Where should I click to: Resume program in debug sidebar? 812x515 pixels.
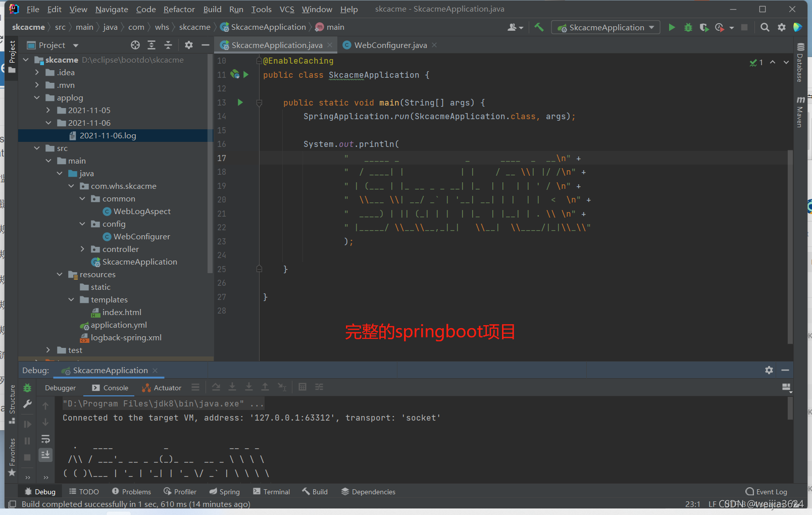(27, 424)
